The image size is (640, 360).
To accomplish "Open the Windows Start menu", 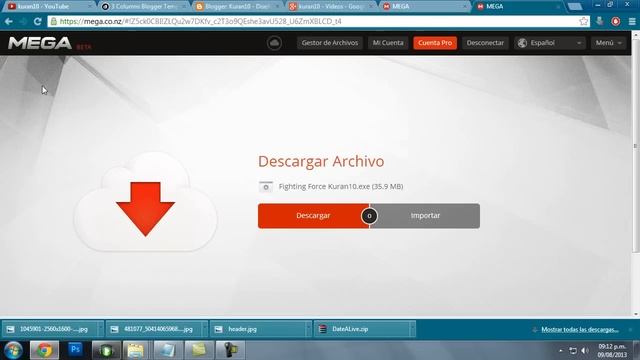I will (13, 350).
